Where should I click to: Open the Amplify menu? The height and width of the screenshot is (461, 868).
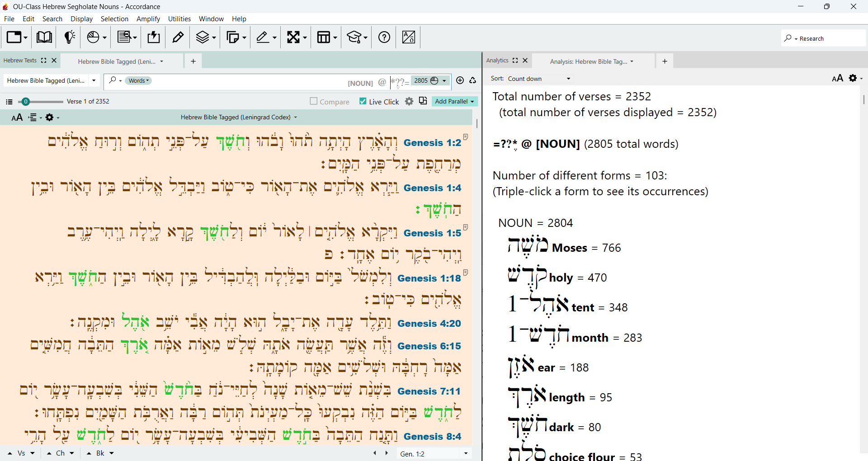tap(148, 19)
